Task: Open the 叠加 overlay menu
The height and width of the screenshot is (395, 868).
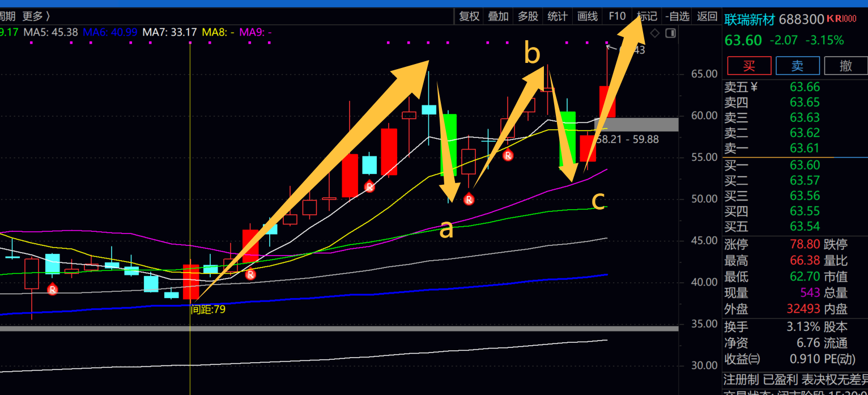Action: [499, 16]
